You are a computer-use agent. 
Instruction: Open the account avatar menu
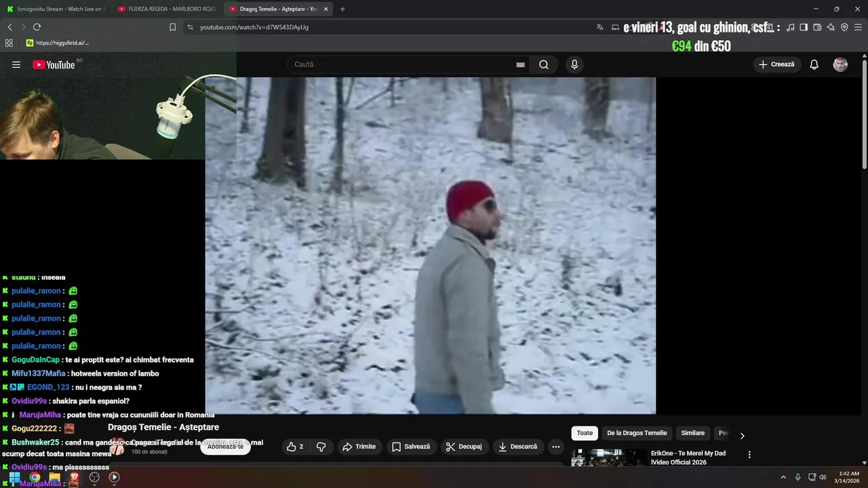click(840, 64)
